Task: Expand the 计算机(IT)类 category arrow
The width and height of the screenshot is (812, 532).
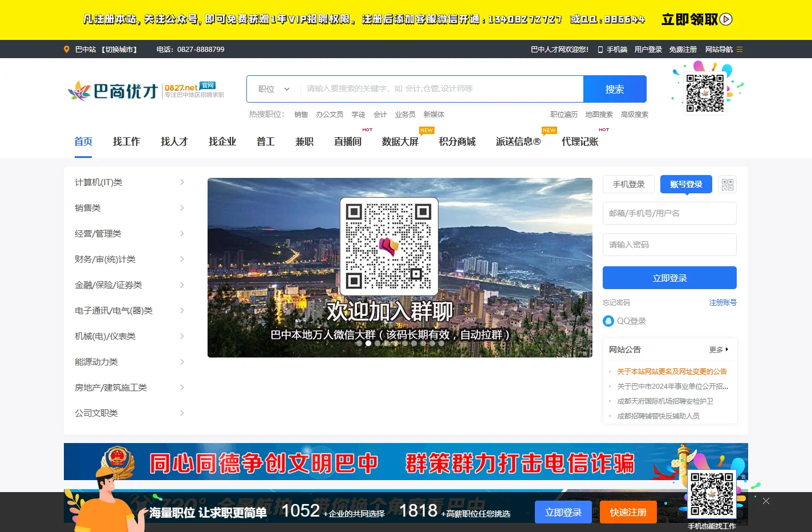Action: (x=182, y=182)
